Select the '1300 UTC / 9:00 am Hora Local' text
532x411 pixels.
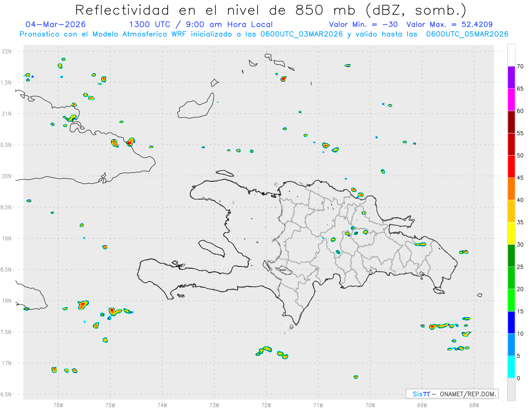tap(201, 24)
